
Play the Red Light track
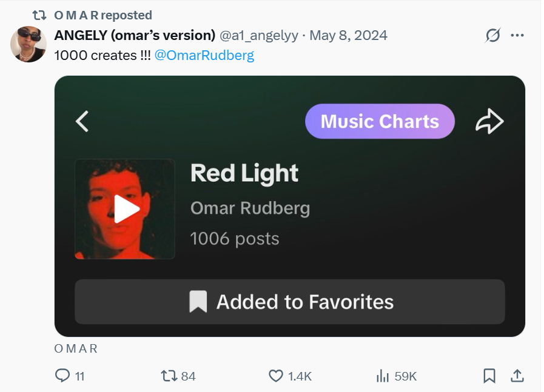pyautogui.click(x=125, y=209)
